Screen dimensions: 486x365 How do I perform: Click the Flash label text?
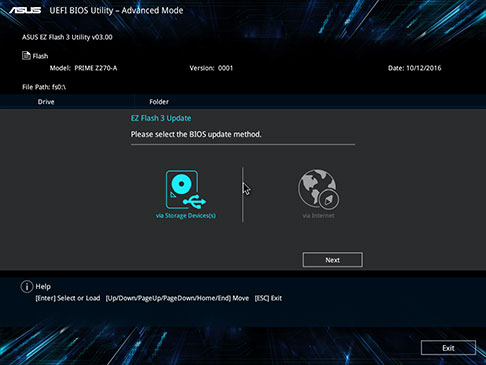point(40,56)
